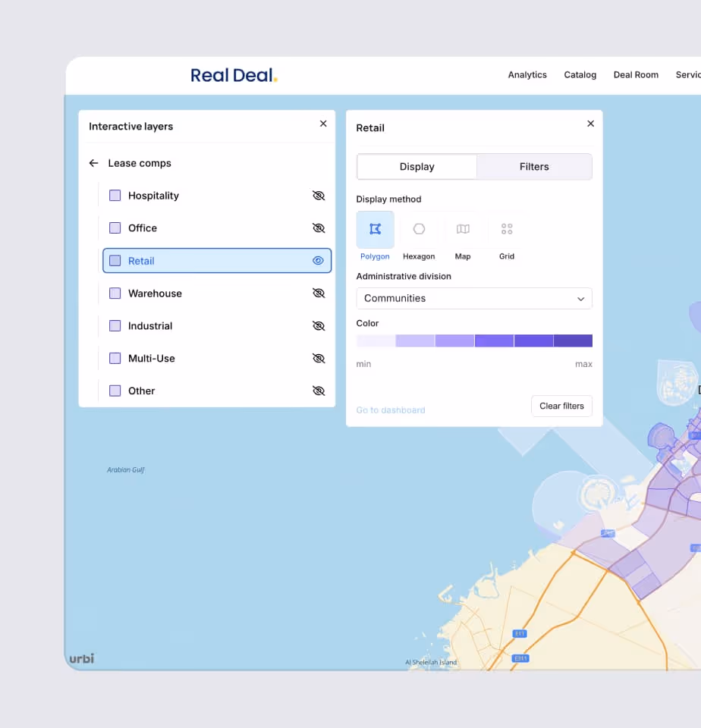Select the Map display method icon
Screen dimensions: 701x728
(463, 229)
